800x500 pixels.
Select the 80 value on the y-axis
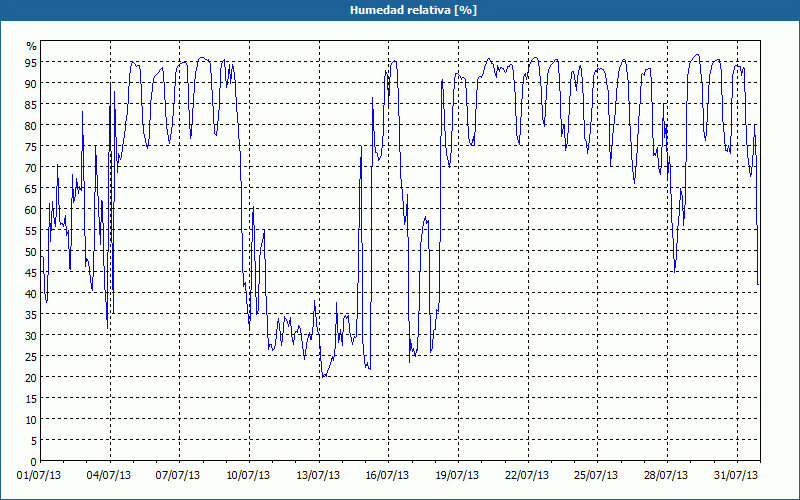(x=31, y=125)
